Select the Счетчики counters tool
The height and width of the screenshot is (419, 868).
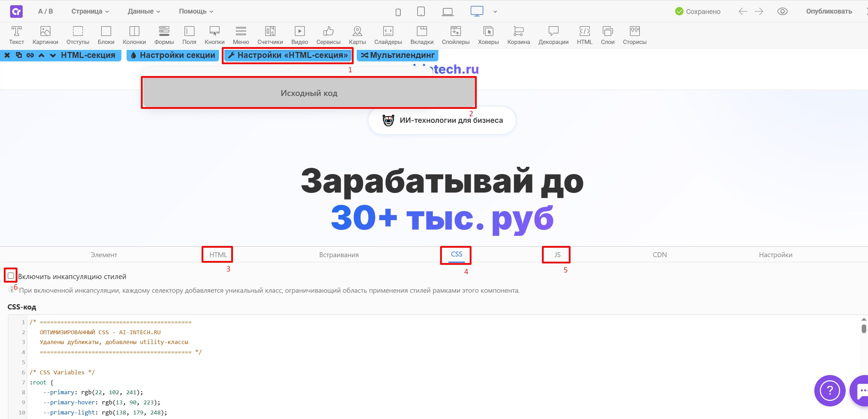pyautogui.click(x=270, y=35)
